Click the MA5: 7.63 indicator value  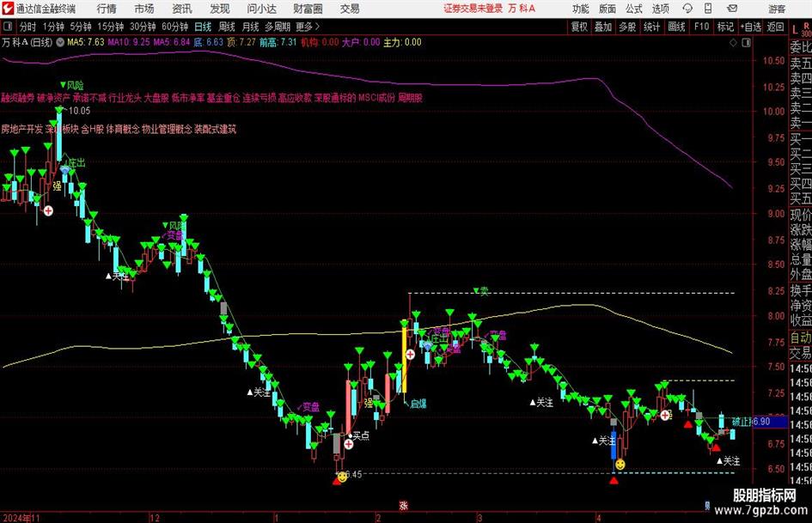click(x=85, y=42)
